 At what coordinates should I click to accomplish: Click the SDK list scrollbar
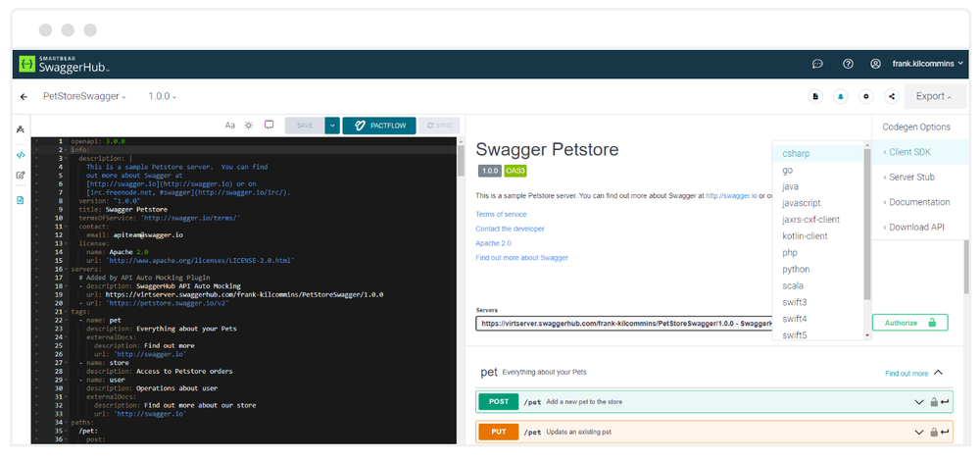(867, 224)
